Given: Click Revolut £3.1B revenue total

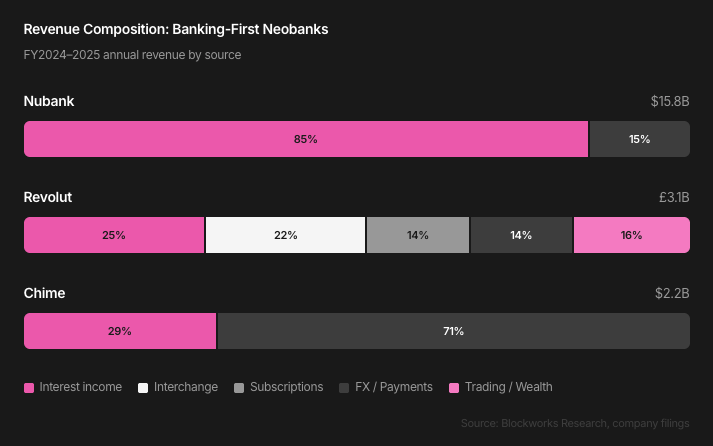Looking at the screenshot, I should pos(673,197).
